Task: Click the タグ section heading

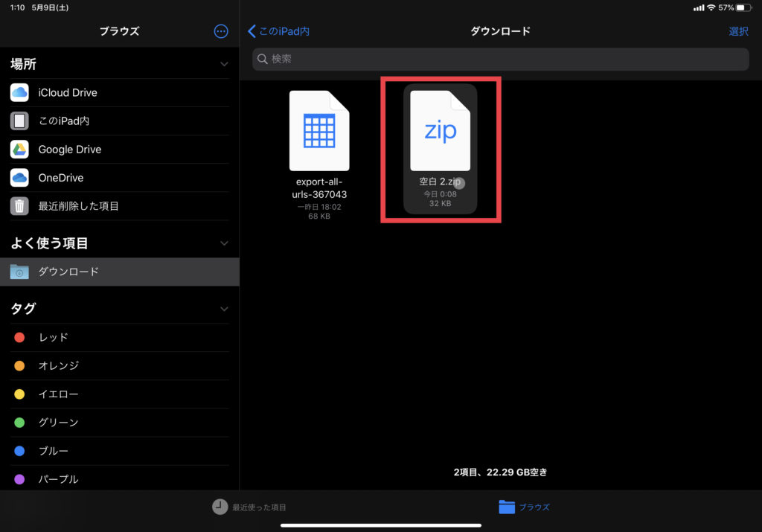Action: pyautogui.click(x=23, y=309)
